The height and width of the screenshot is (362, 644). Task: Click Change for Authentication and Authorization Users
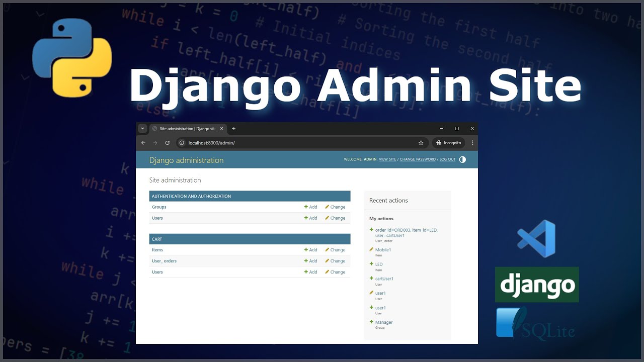pyautogui.click(x=335, y=218)
